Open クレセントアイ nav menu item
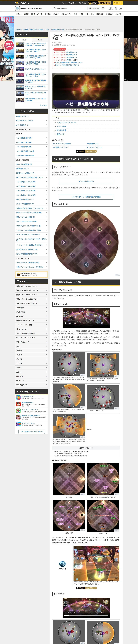The image size is (138, 644). click(66, 14)
